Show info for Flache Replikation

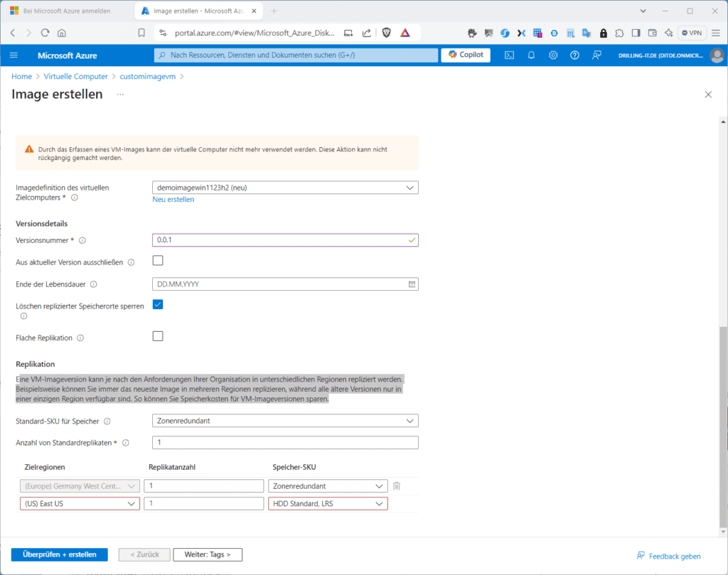(80, 338)
